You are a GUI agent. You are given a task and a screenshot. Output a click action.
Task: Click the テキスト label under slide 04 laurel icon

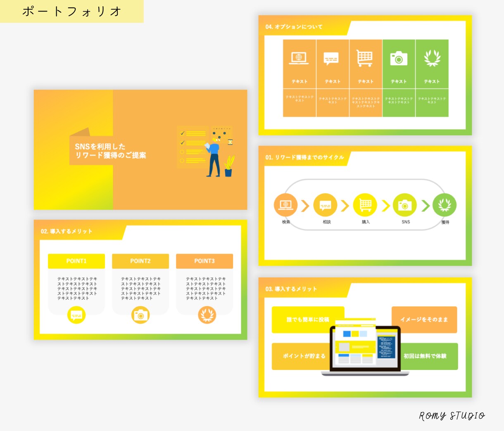click(432, 82)
